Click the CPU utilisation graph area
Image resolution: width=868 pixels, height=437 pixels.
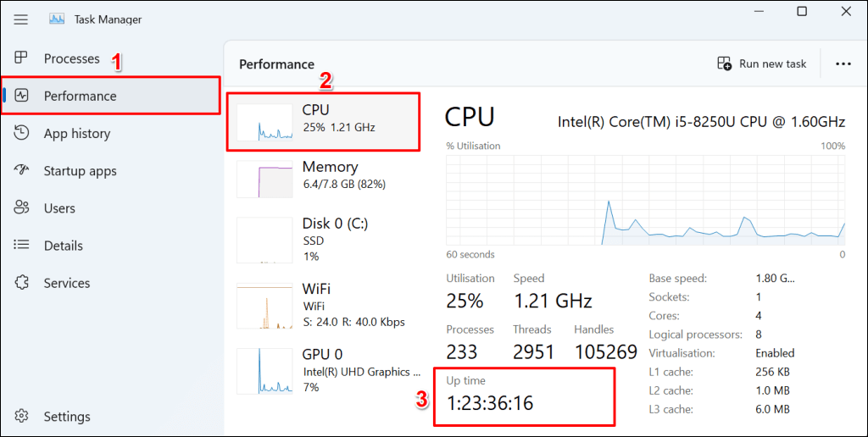pos(645,200)
